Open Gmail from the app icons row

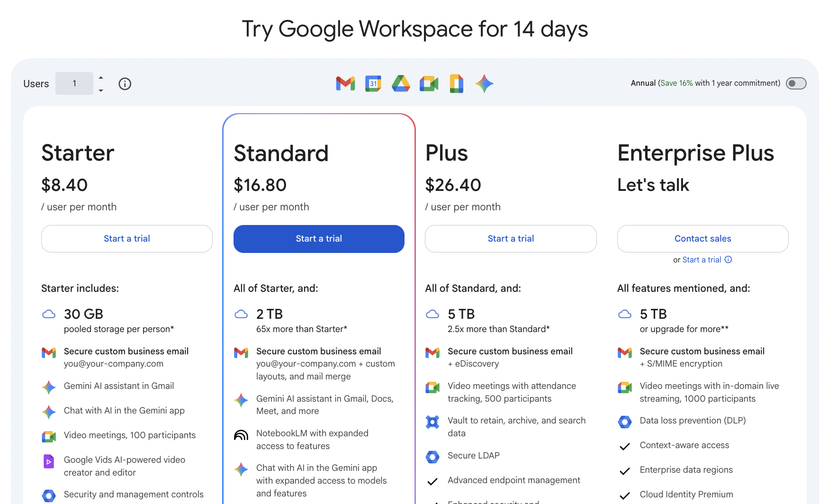[345, 83]
